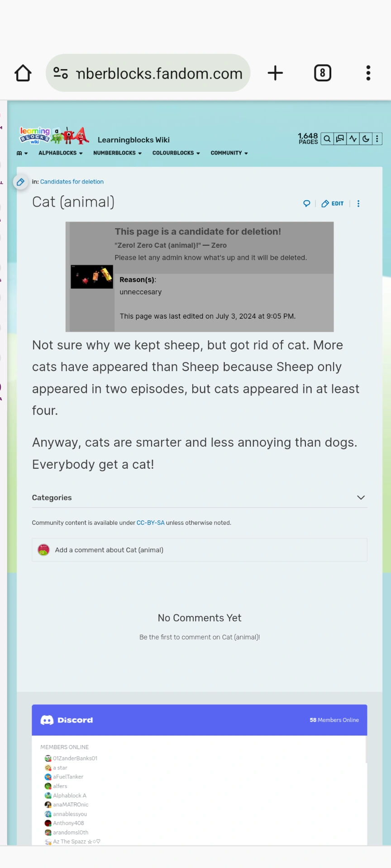Open the CC-BY-SA license link

(151, 523)
